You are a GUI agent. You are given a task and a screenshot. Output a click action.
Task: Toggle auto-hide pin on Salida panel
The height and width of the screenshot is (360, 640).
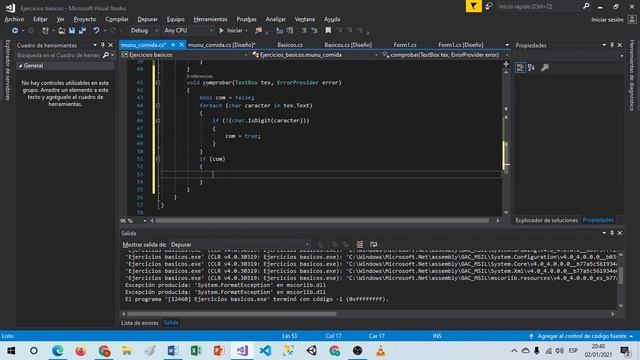pyautogui.click(x=611, y=233)
